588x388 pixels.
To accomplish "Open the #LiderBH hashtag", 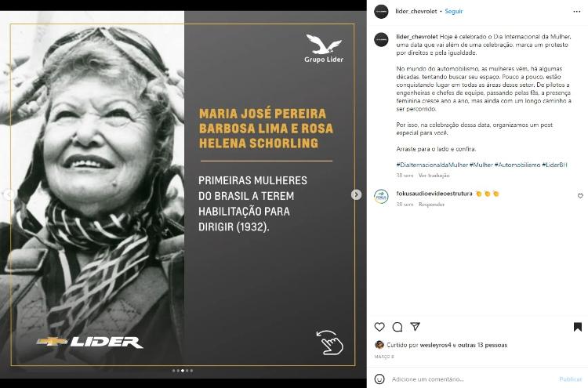I will (x=554, y=165).
